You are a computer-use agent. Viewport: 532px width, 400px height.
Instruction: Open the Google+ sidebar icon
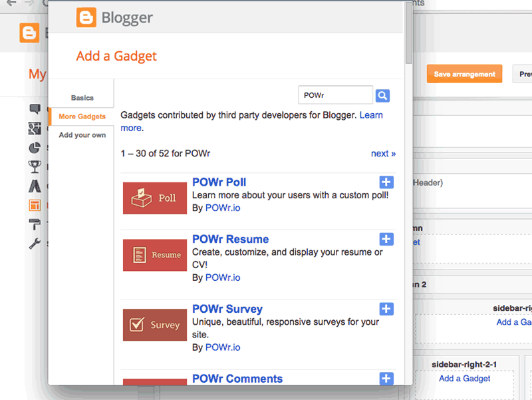pyautogui.click(x=35, y=128)
